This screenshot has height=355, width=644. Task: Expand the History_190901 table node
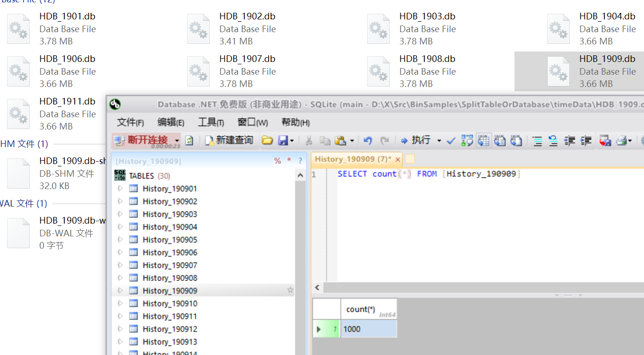120,189
